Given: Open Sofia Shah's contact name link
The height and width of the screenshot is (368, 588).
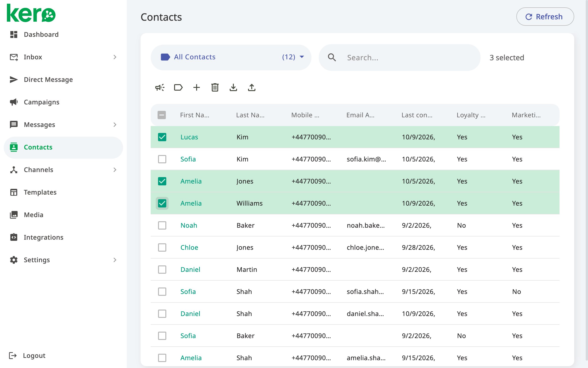Looking at the screenshot, I should coord(188,292).
